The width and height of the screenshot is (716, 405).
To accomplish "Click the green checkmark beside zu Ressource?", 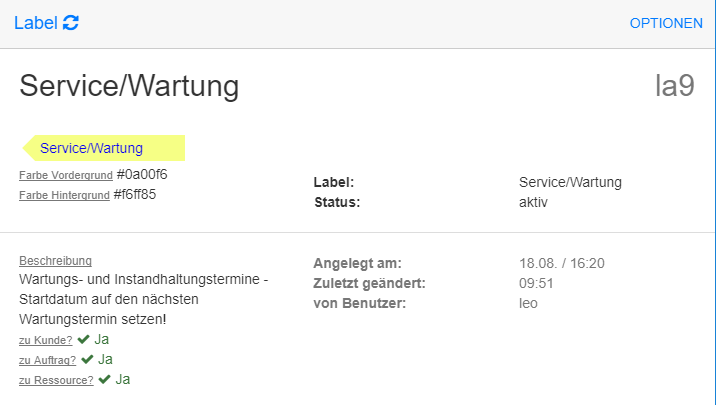I will (x=105, y=380).
